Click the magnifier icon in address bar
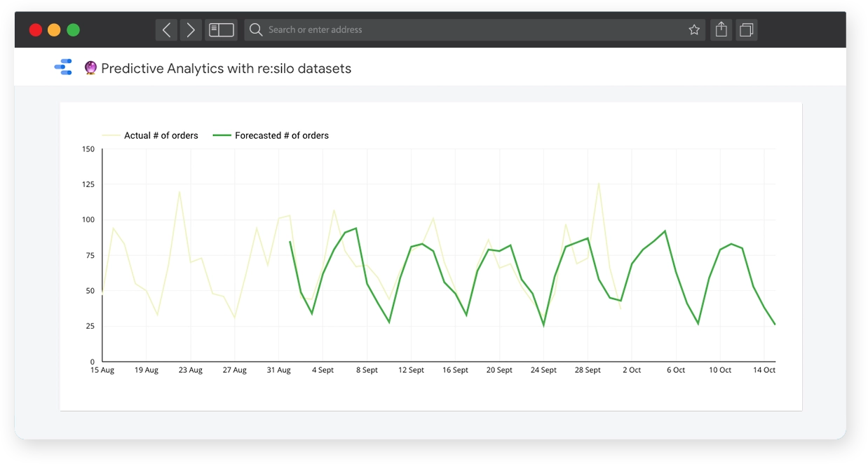Image resolution: width=868 pixels, height=464 pixels. click(256, 29)
